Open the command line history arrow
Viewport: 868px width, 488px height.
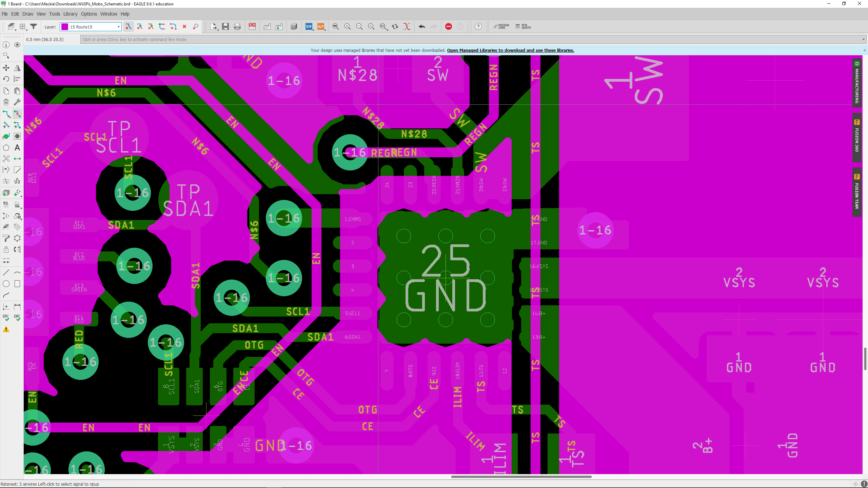pos(863,40)
